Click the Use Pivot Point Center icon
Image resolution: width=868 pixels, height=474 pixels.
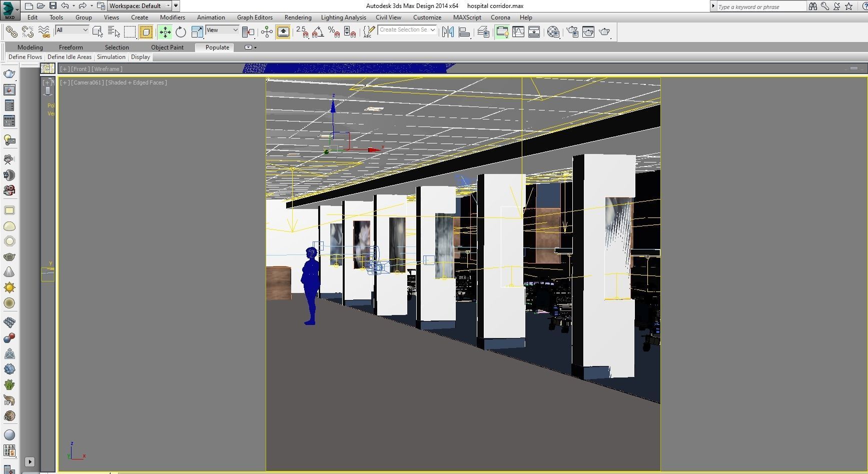pyautogui.click(x=248, y=32)
